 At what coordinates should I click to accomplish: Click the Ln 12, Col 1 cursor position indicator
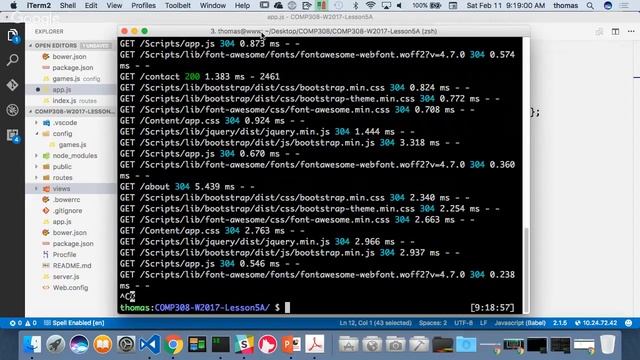click(x=375, y=323)
